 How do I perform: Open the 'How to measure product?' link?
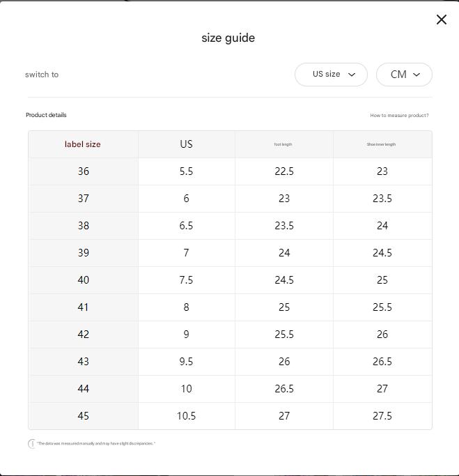tap(399, 116)
